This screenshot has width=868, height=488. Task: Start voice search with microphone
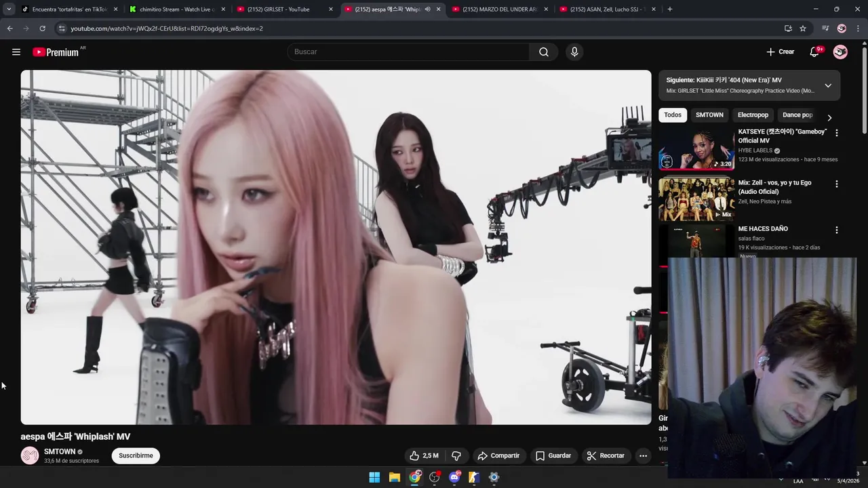coord(574,52)
